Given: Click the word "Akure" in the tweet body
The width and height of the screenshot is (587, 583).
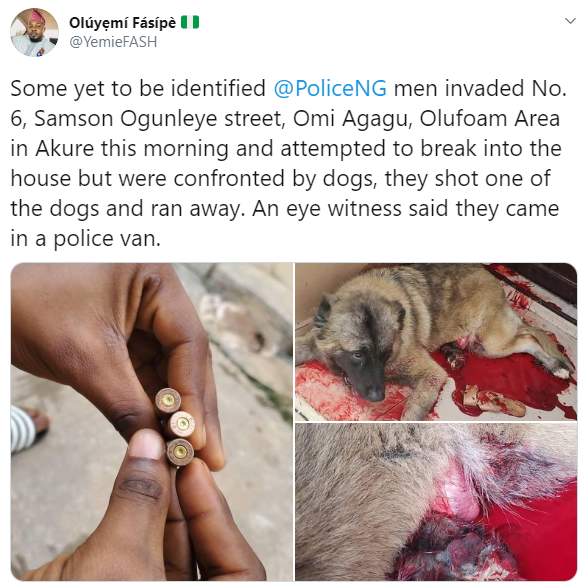Looking at the screenshot, I should click(65, 149).
